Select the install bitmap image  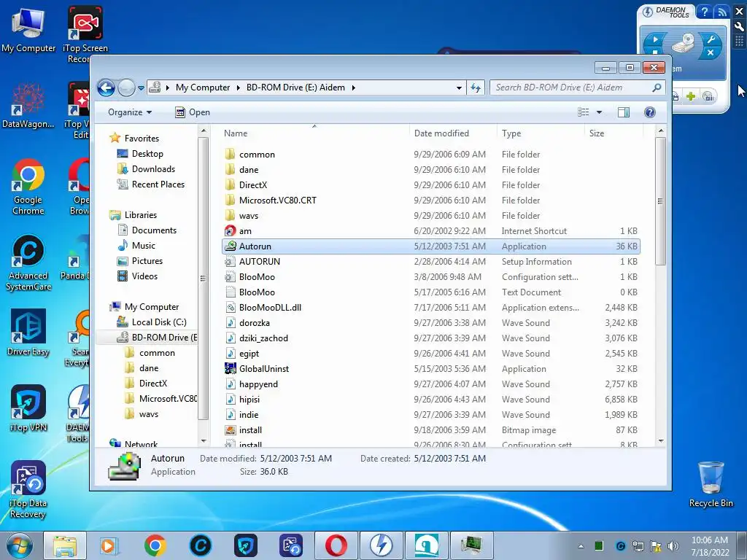[430, 430]
